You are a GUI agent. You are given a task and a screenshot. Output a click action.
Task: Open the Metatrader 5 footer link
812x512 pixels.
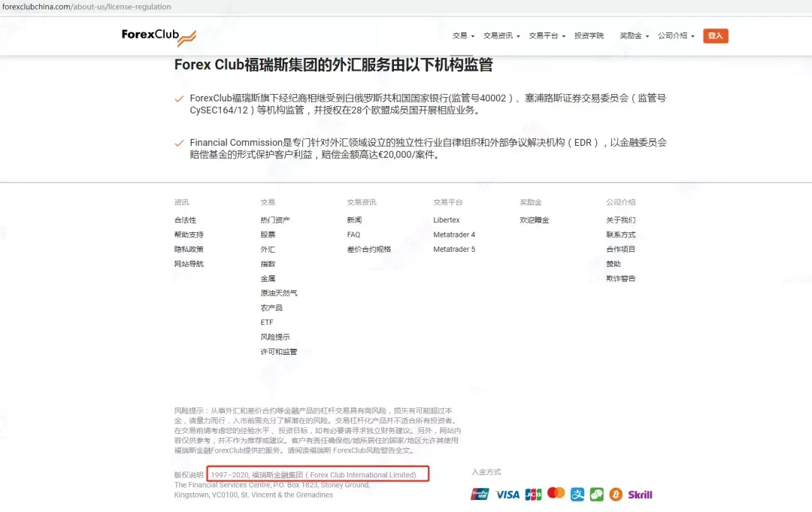[454, 249]
